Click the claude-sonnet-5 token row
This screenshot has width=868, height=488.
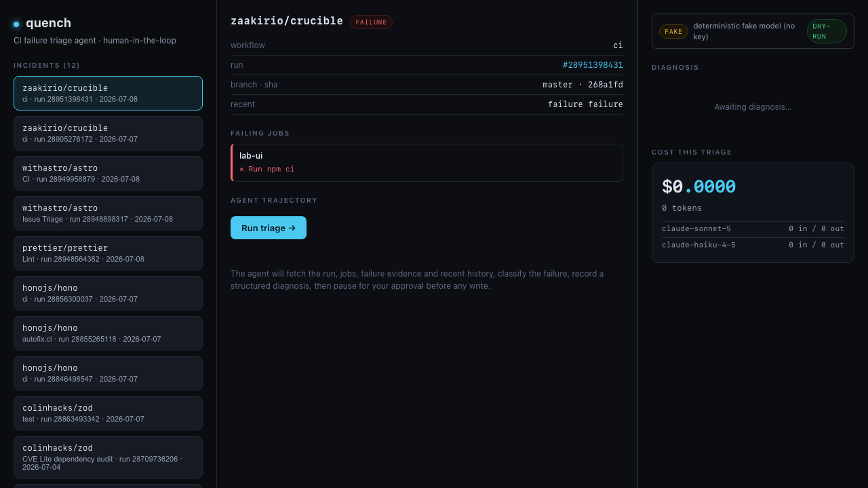click(753, 228)
